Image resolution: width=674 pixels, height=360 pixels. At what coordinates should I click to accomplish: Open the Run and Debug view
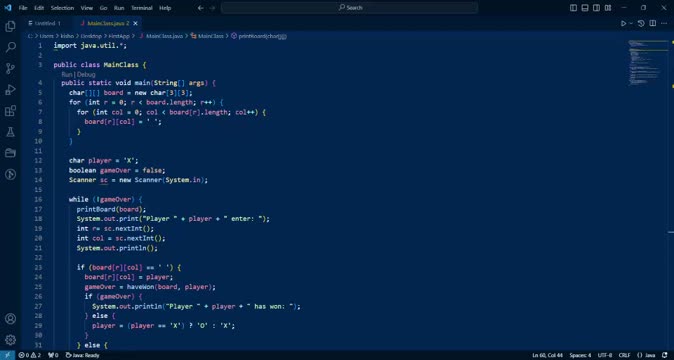(10, 90)
